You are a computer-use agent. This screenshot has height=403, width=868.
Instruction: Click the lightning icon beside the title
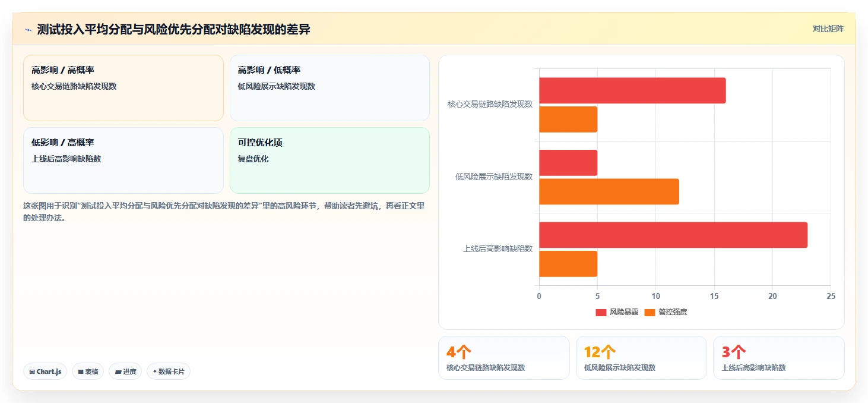(x=28, y=29)
